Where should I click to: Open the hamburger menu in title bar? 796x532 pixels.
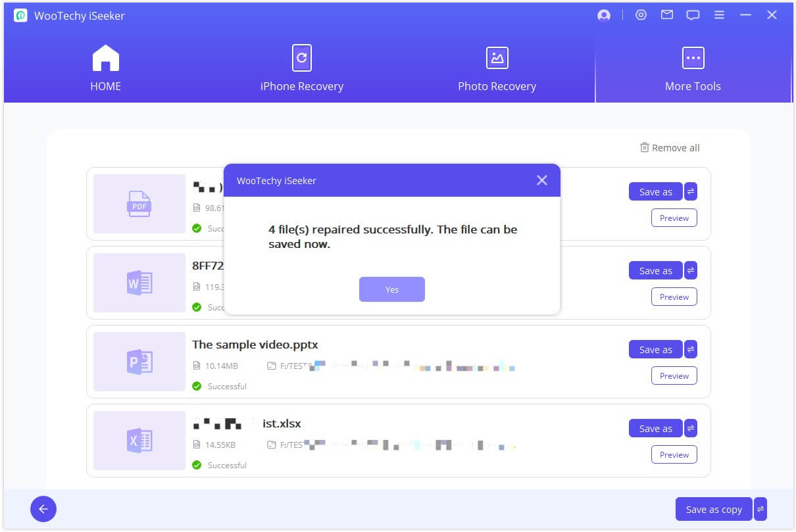coord(720,15)
